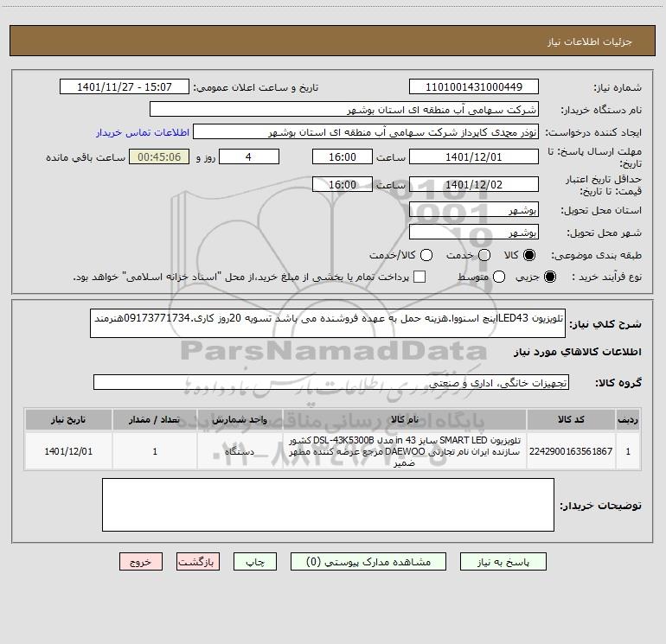Select the کالا/خدمت radio option
The height and width of the screenshot is (644, 666).
pyautogui.click(x=426, y=255)
